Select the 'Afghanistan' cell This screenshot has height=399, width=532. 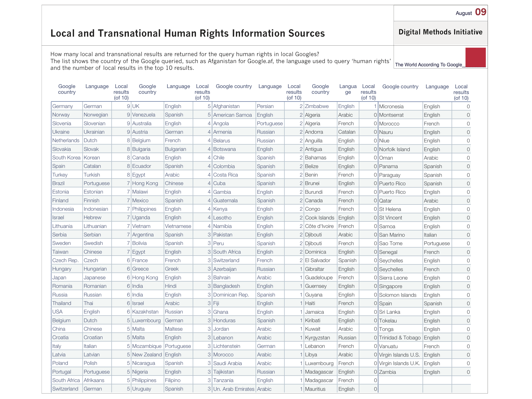[x=234, y=106]
